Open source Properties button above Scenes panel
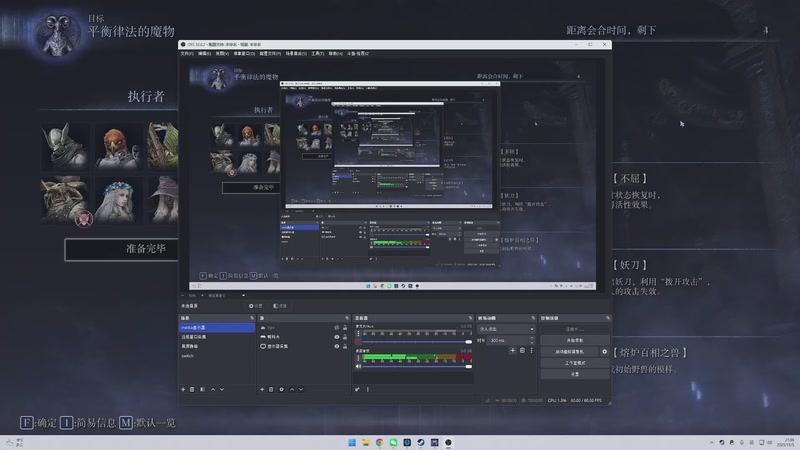The height and width of the screenshot is (450, 800). click(x=256, y=306)
